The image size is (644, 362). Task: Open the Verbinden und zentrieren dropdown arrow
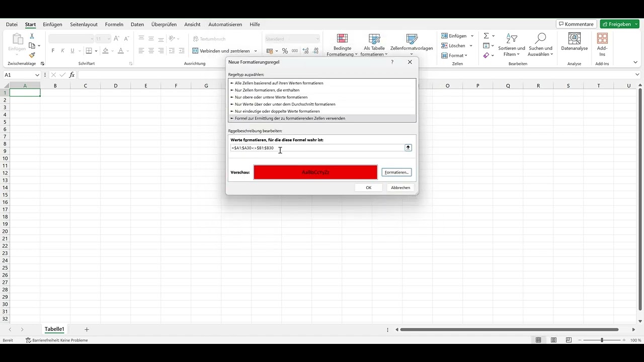[256, 51]
